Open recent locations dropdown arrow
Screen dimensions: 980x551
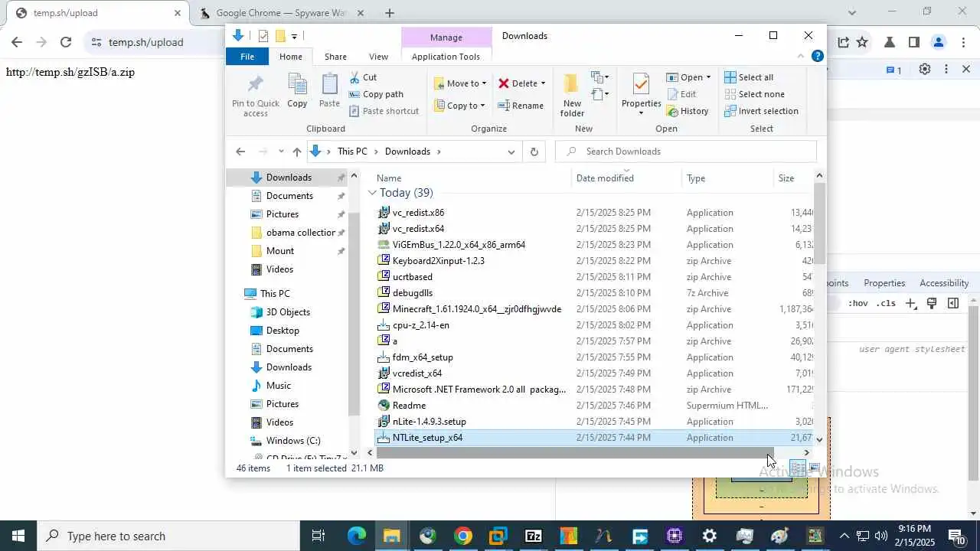pyautogui.click(x=281, y=152)
